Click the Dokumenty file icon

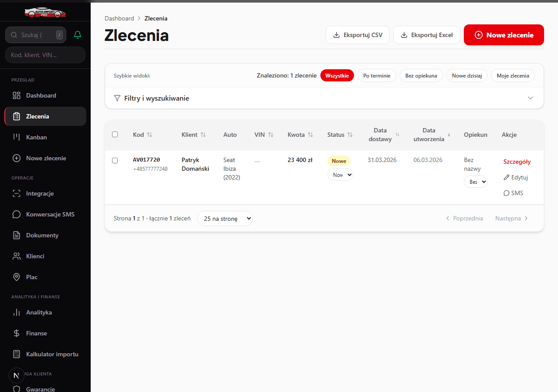17,235
